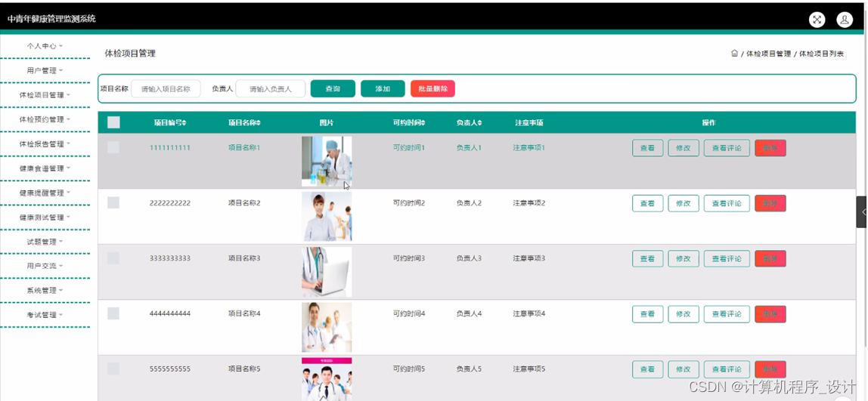Viewport: 868px width, 401px height.
Task: Expand the 用户管理 sidebar menu
Action: (x=45, y=71)
